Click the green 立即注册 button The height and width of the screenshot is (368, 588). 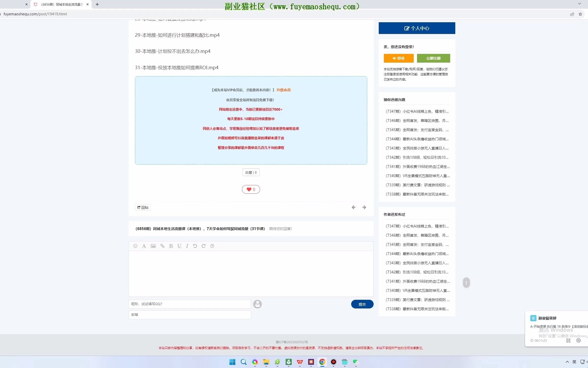pos(433,58)
